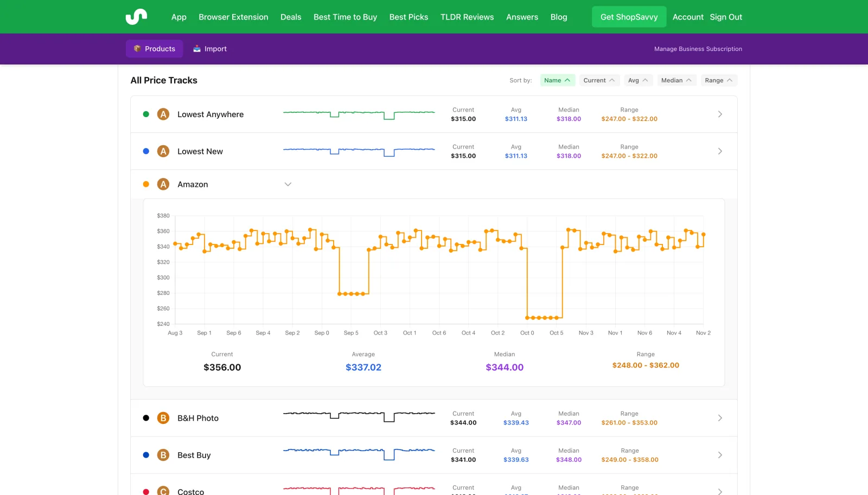Sort price tracks by Median
This screenshot has height=495, width=868.
pos(677,80)
